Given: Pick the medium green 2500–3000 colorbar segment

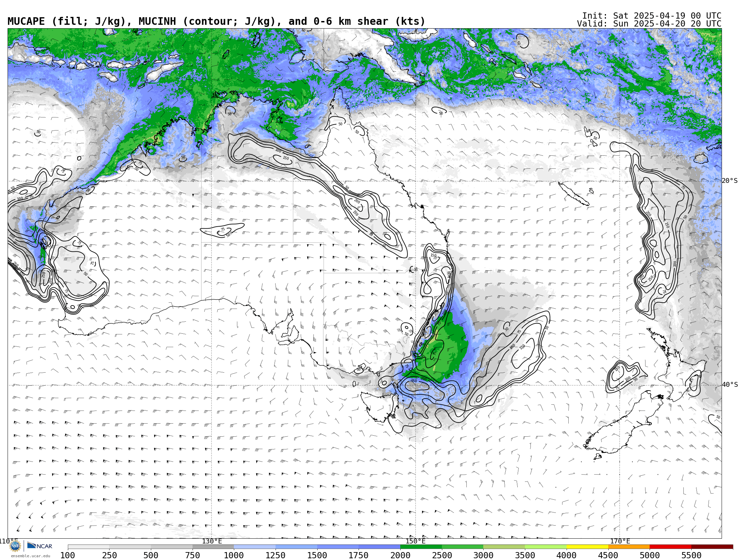Looking at the screenshot, I should tap(463, 547).
